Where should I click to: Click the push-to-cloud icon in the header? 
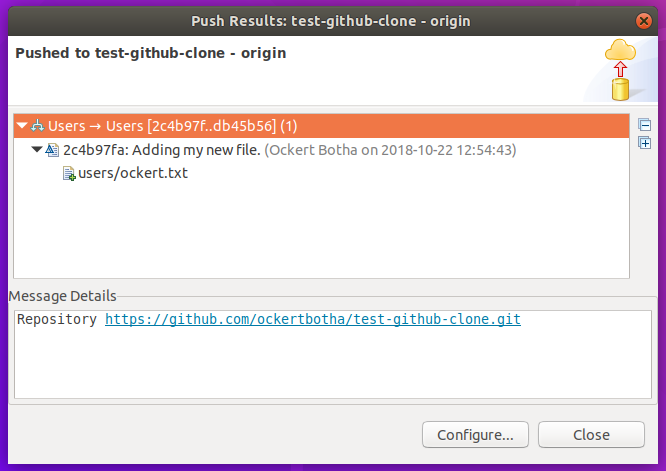[x=622, y=70]
